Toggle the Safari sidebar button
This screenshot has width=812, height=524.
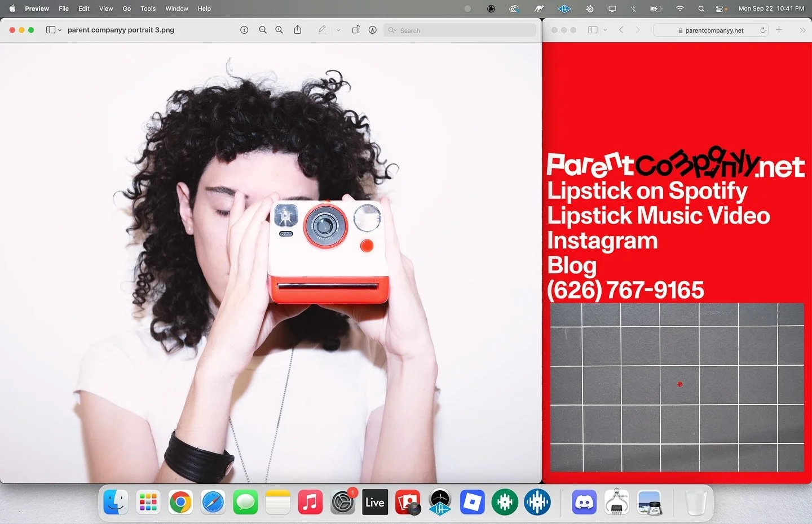pos(593,30)
